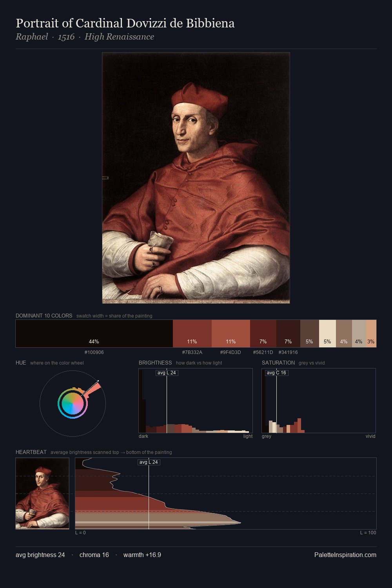Click the DOMINANT 10 COLORS heading
This screenshot has width=392, height=588.
44,316
